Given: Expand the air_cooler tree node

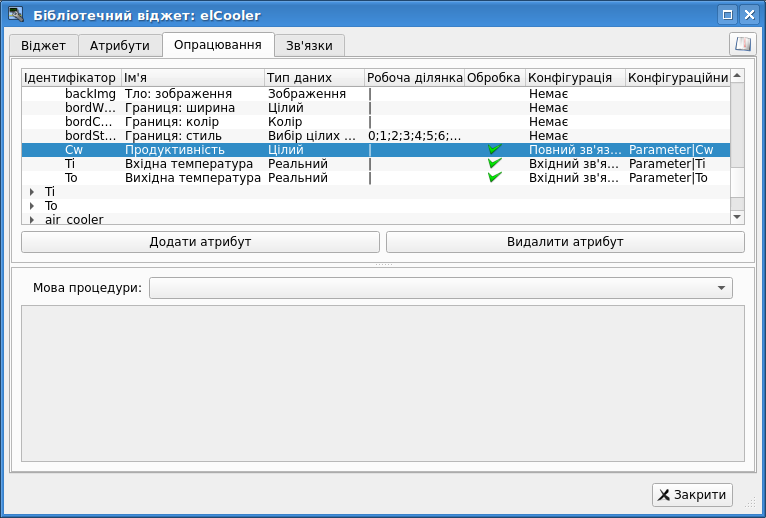Looking at the screenshot, I should tap(32, 219).
